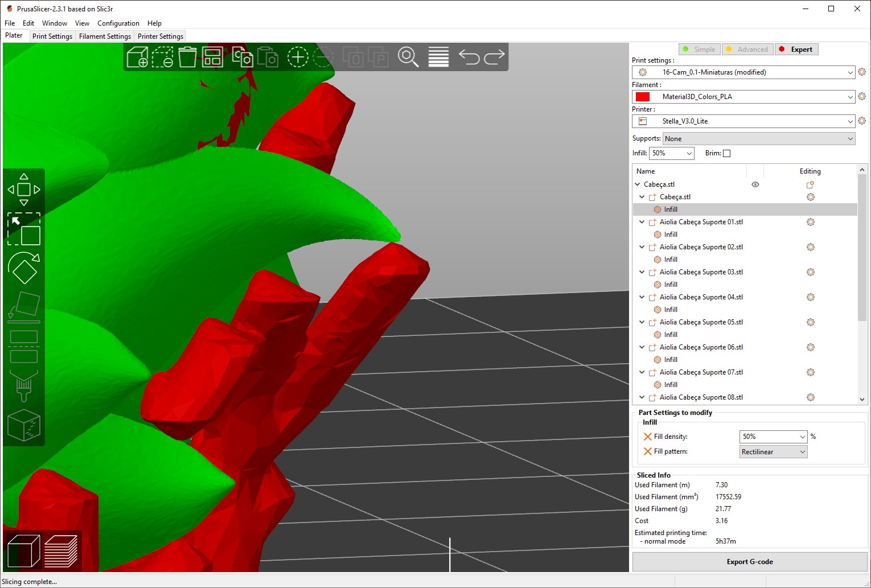Click the Delete all trash icon
Screen dimensions: 871x588
pos(187,57)
